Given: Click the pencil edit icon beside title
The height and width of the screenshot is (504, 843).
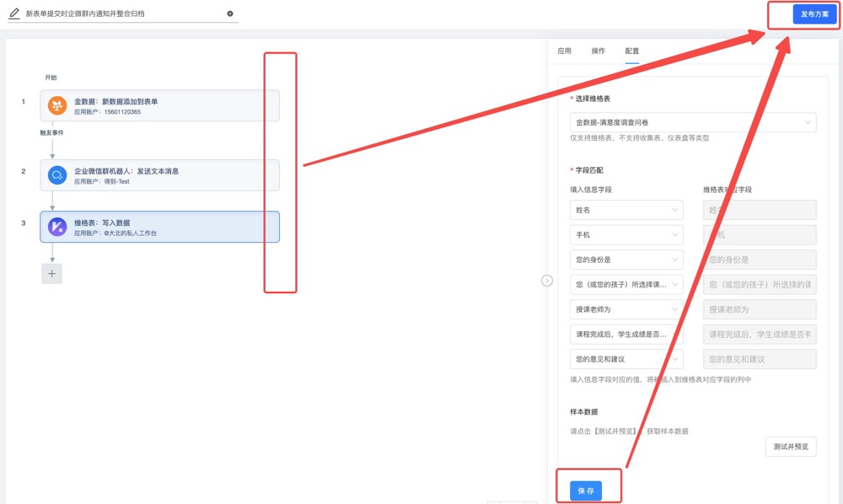Looking at the screenshot, I should point(14,13).
